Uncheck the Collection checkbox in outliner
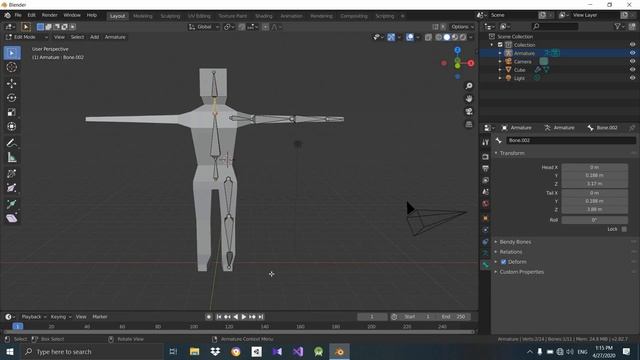 (x=500, y=44)
